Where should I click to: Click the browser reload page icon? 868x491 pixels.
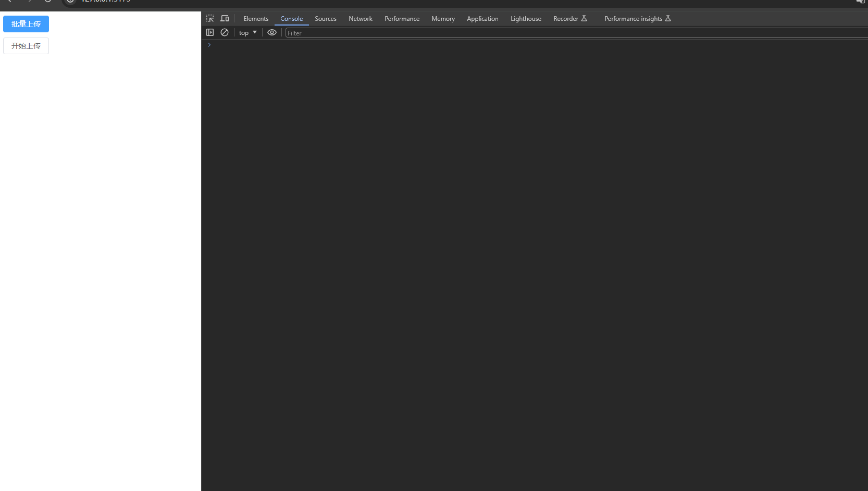click(48, 2)
